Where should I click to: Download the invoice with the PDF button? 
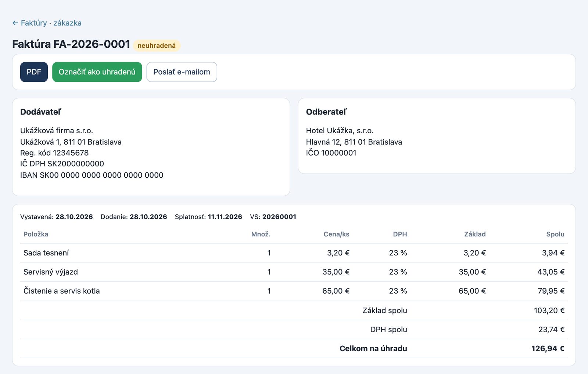(x=34, y=72)
